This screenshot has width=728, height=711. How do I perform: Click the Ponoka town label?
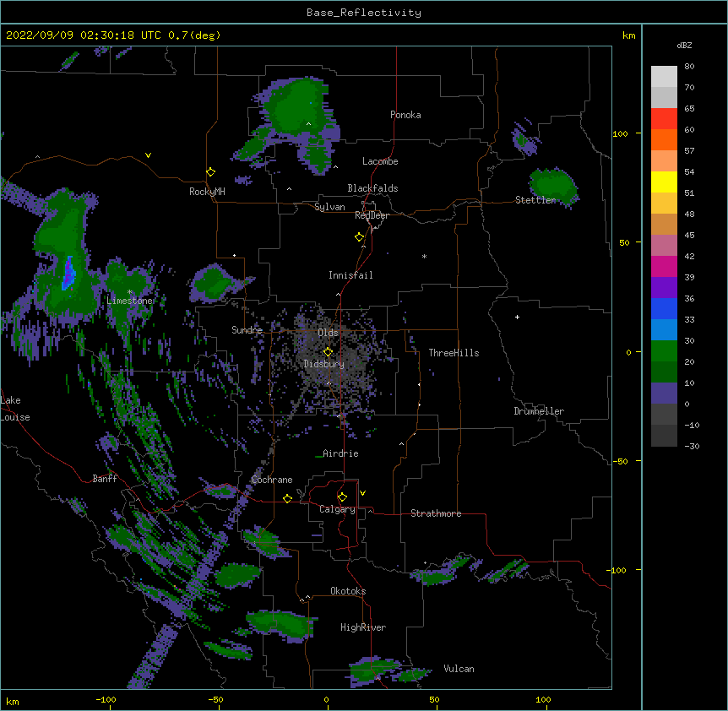405,115
